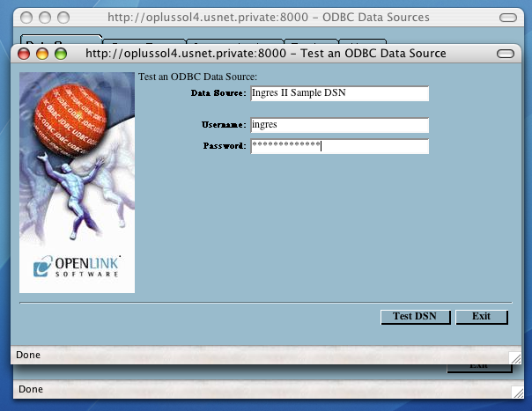Click the Test DSN button

tap(415, 317)
